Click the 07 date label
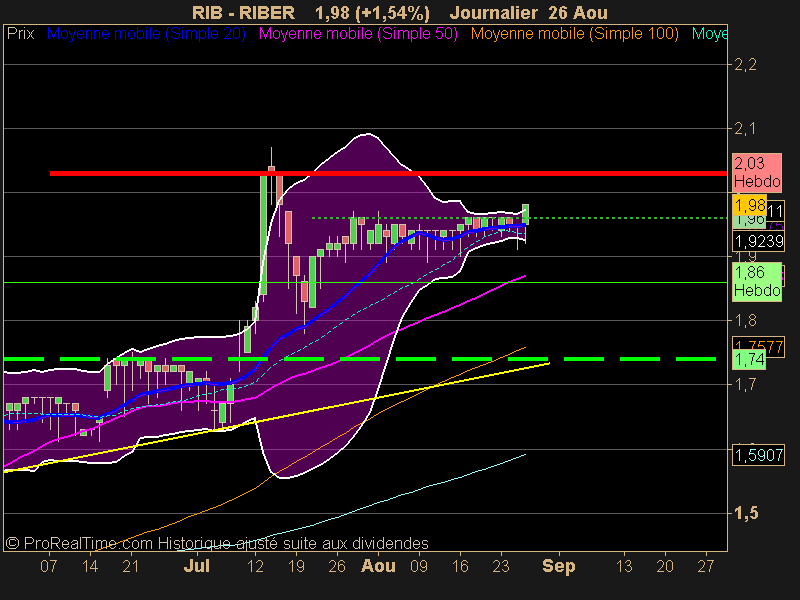800x600 pixels. (48, 566)
